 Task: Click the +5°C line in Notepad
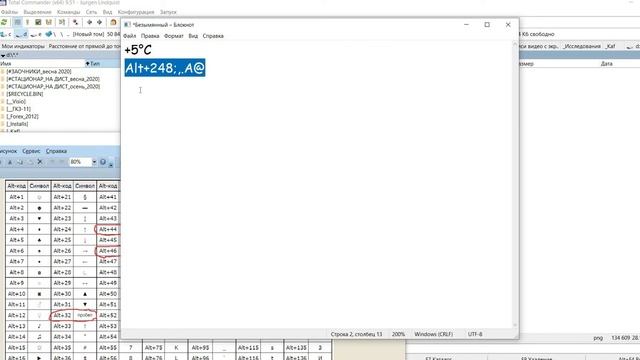138,50
